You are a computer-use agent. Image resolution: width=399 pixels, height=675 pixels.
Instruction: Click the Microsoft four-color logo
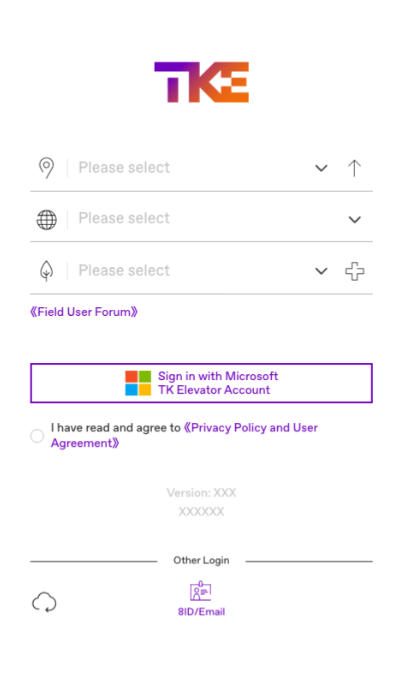(138, 383)
